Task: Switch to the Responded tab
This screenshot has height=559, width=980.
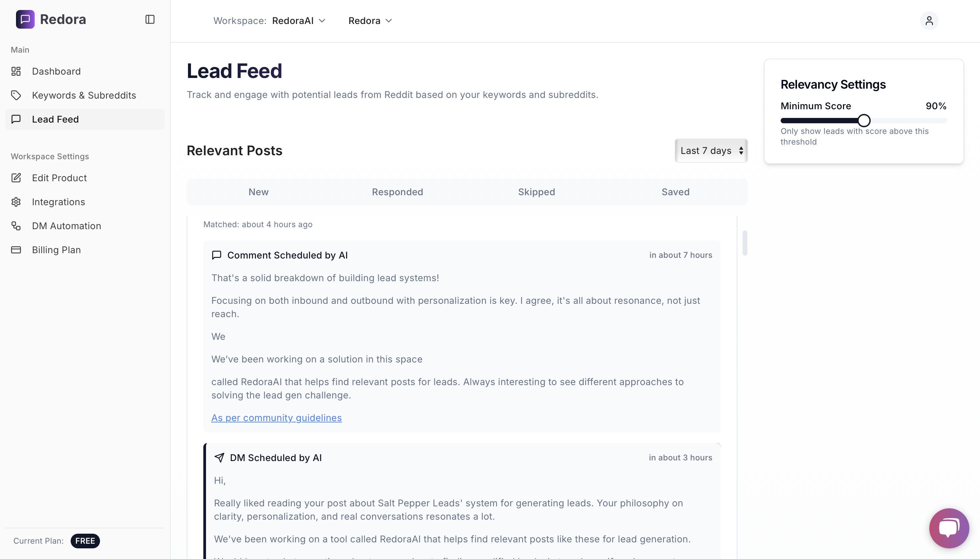Action: (397, 192)
